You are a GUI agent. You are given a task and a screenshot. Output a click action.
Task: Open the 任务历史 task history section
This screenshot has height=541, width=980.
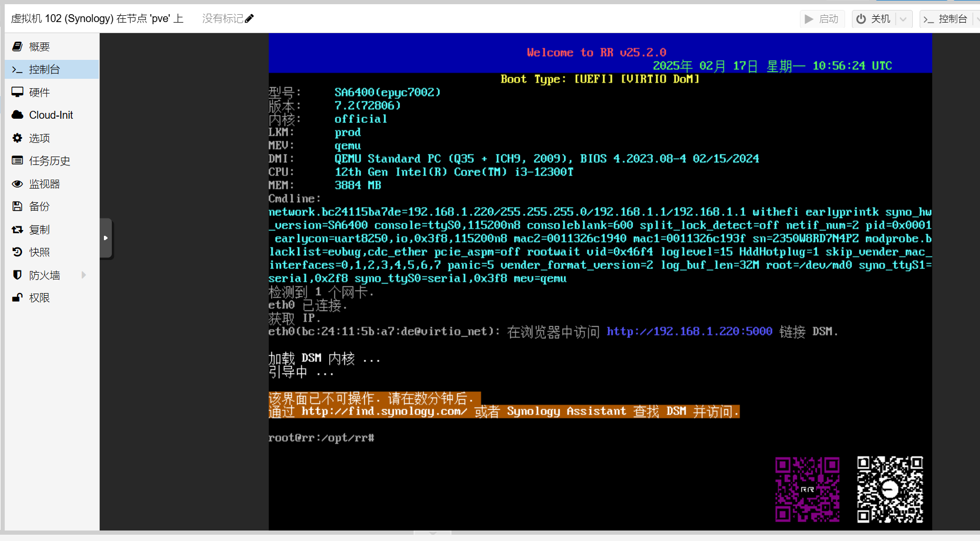click(52, 161)
